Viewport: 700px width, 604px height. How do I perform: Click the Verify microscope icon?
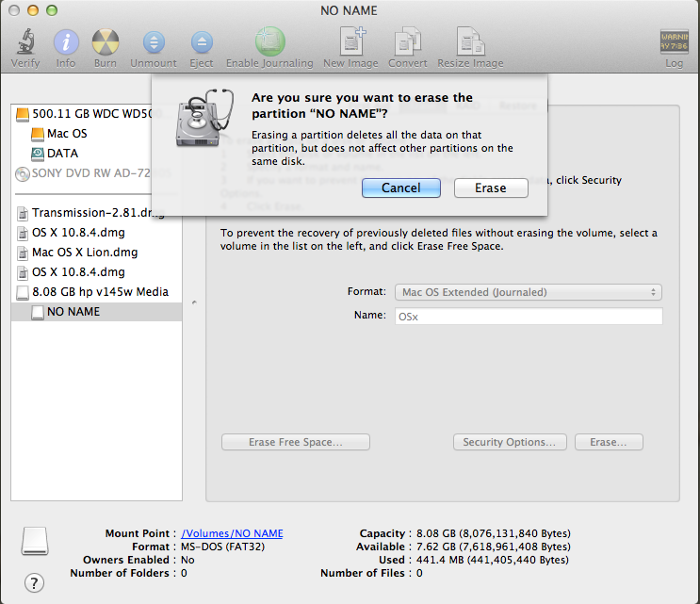(x=25, y=41)
